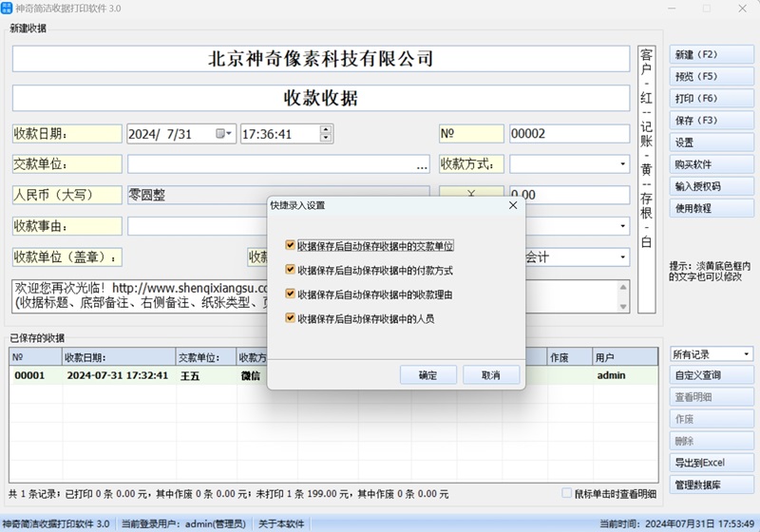
Task: Click the 交款单位 browse ellipsis button
Action: tap(422, 165)
